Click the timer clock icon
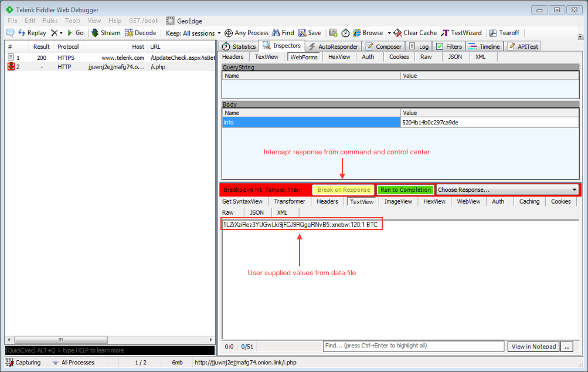588x372 pixels. 345,33
